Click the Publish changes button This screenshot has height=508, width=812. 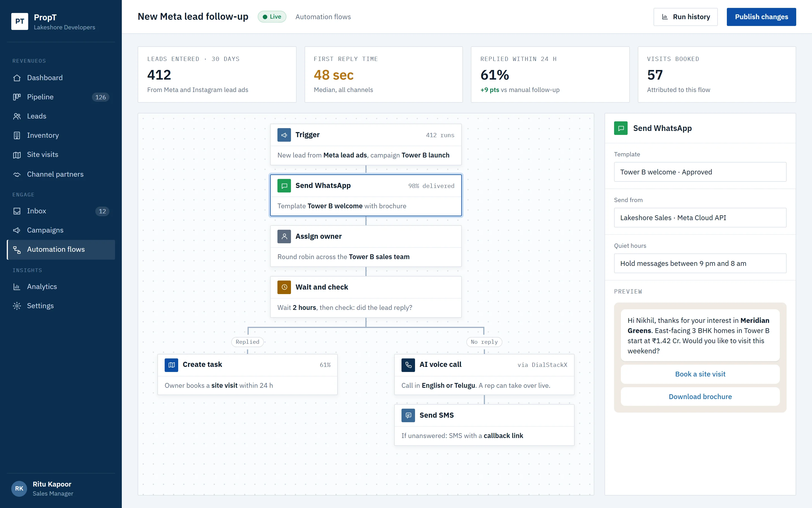(x=761, y=17)
